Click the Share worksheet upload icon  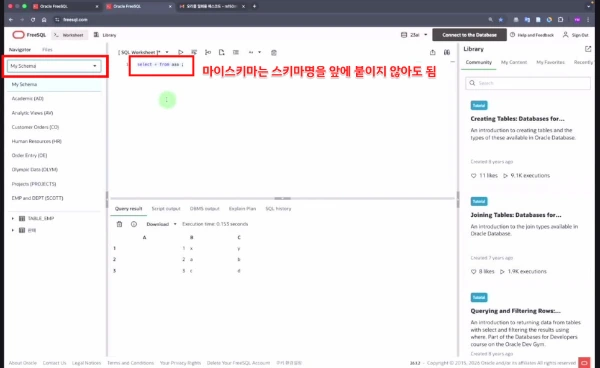[x=432, y=52]
